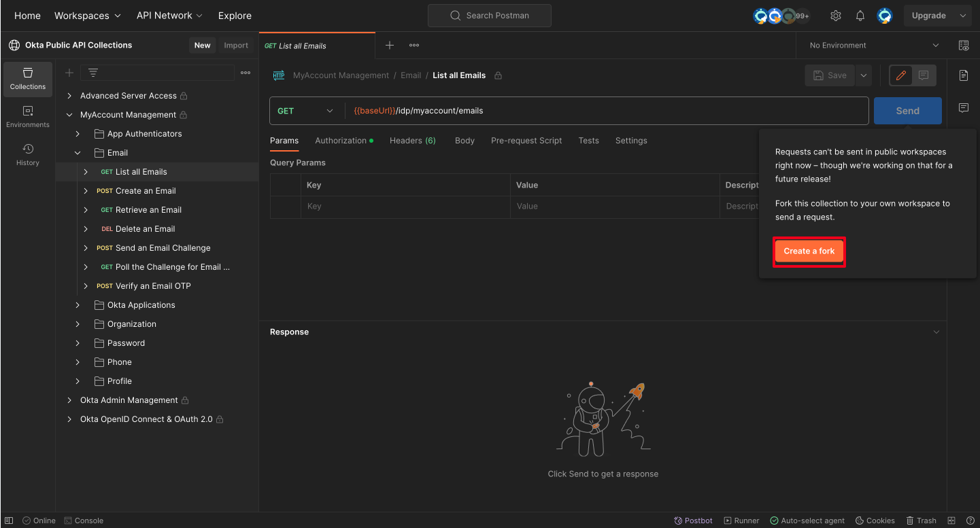Collapse the MyAccount Management collection
980x528 pixels.
(x=69, y=115)
